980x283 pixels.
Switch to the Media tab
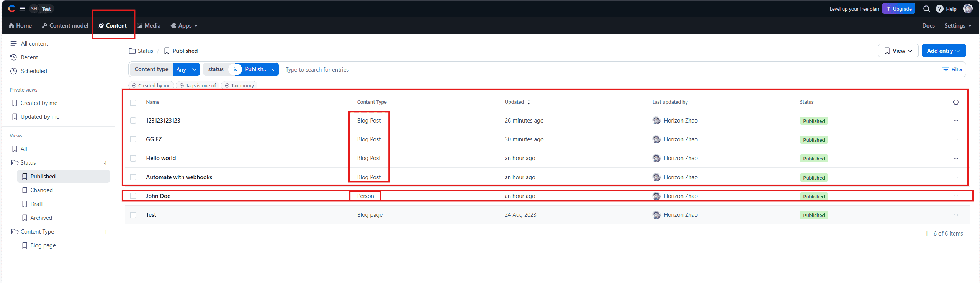pos(149,26)
